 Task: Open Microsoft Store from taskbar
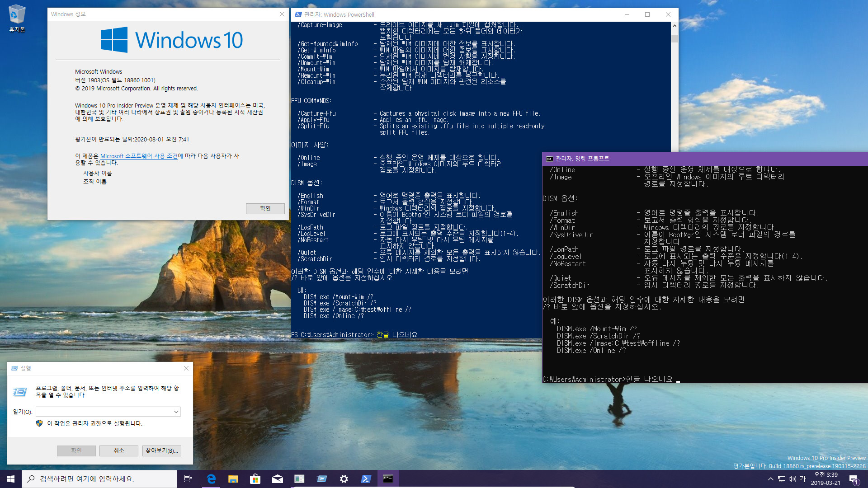pyautogui.click(x=255, y=479)
